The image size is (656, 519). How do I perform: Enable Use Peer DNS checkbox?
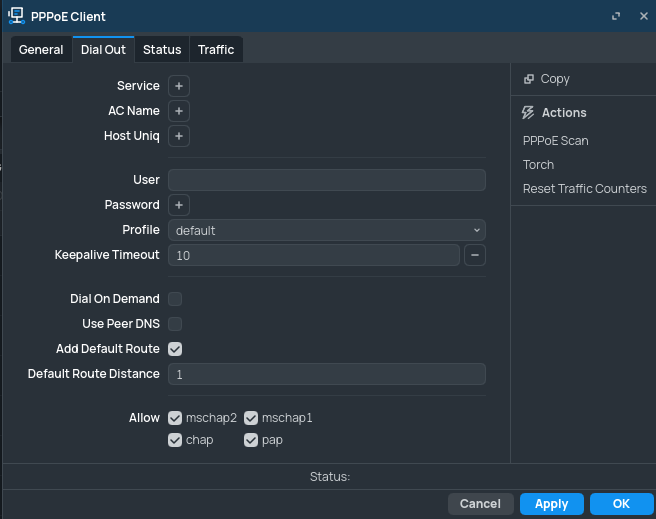click(175, 324)
